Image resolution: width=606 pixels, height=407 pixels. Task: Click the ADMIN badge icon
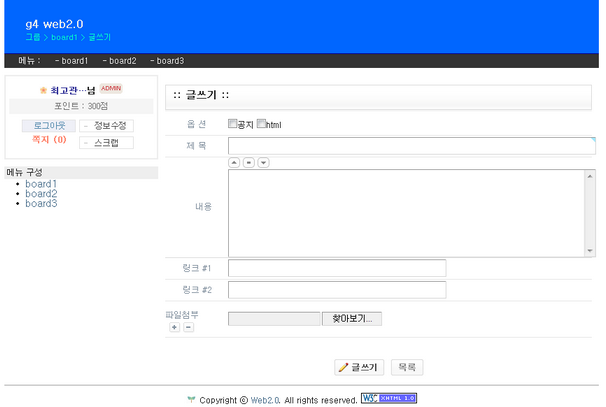coord(111,88)
